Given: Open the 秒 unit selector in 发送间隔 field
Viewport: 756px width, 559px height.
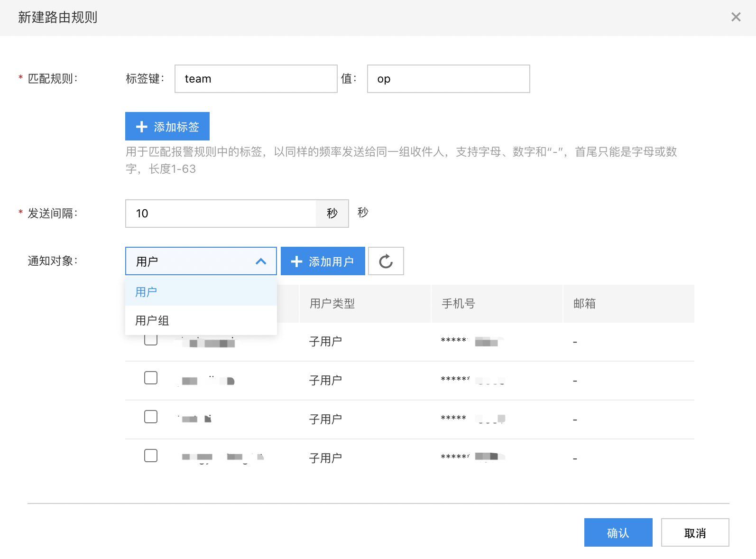Looking at the screenshot, I should [332, 214].
